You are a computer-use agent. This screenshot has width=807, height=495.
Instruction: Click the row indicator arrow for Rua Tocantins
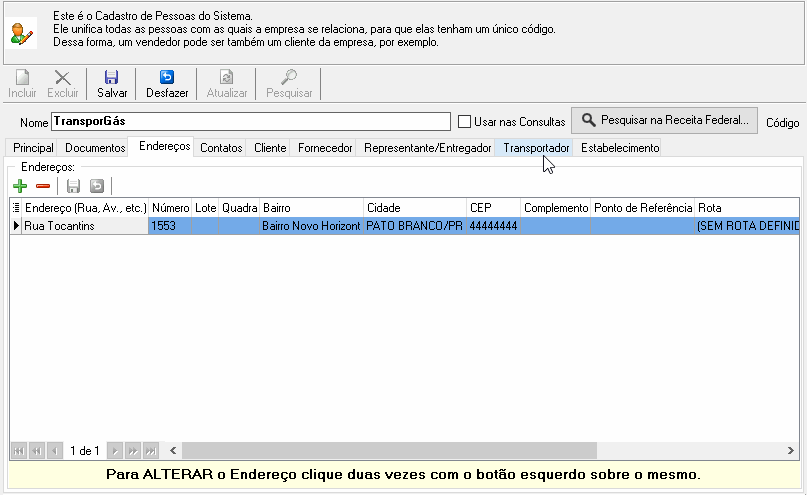point(16,225)
